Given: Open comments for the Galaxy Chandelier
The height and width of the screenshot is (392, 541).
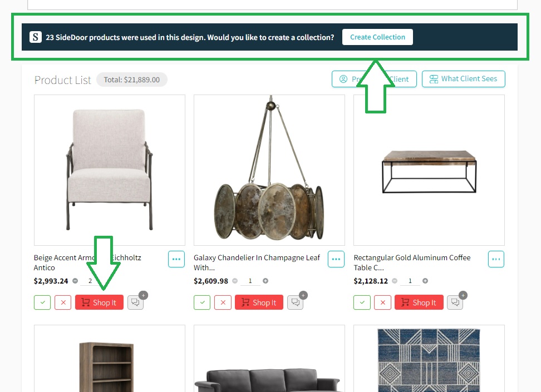Looking at the screenshot, I should [x=296, y=302].
